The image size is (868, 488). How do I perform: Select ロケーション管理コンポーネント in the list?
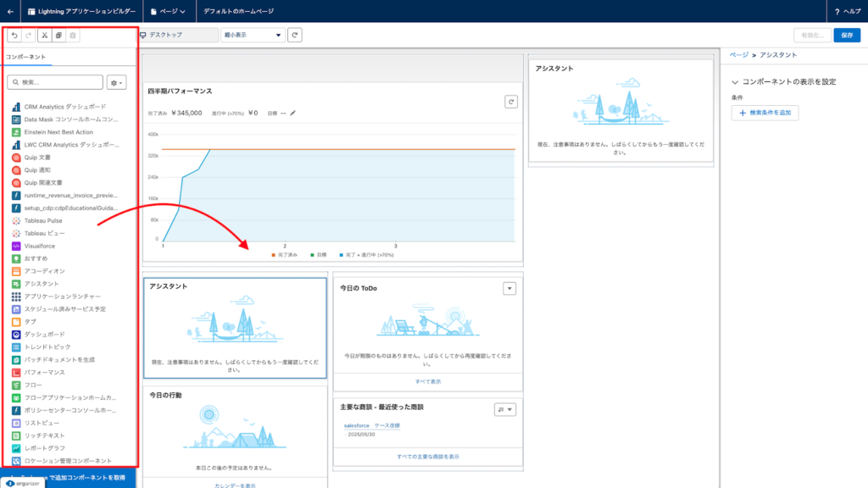tap(68, 461)
